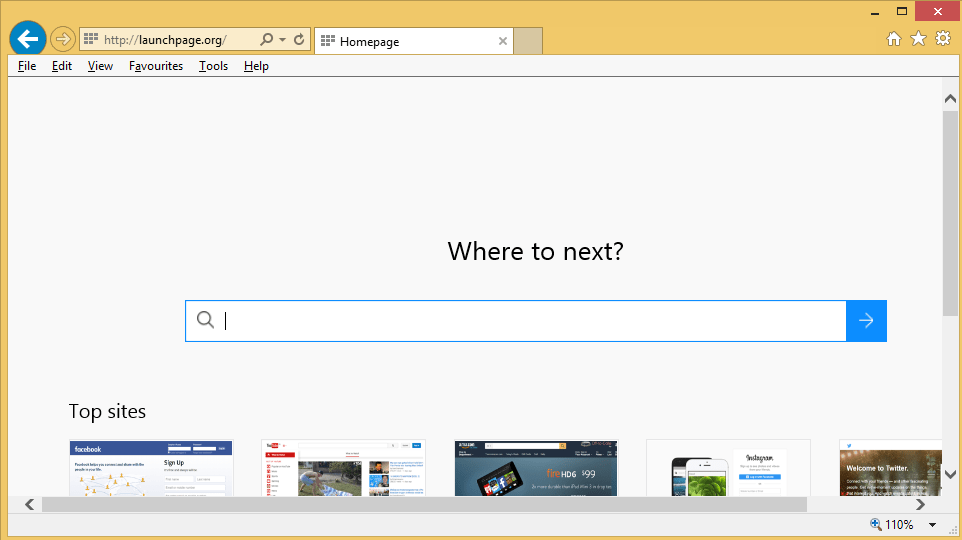Close the browser window
This screenshot has width=962, height=540.
coord(937,12)
